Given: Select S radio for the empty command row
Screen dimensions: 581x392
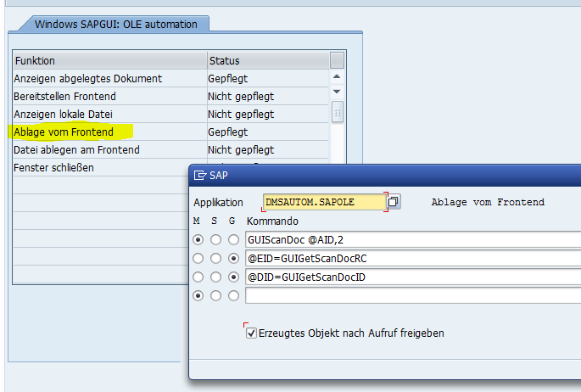Looking at the screenshot, I should pos(215,295).
